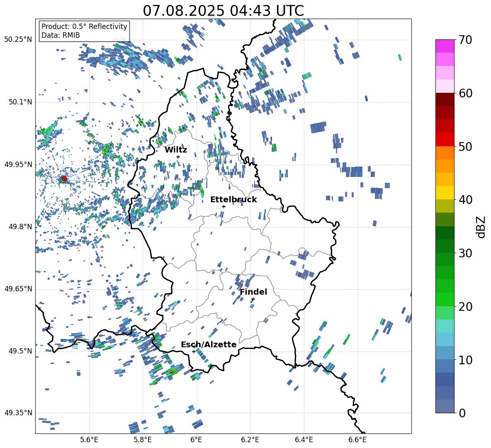Click the 5.8°E longitude label

[x=143, y=440]
